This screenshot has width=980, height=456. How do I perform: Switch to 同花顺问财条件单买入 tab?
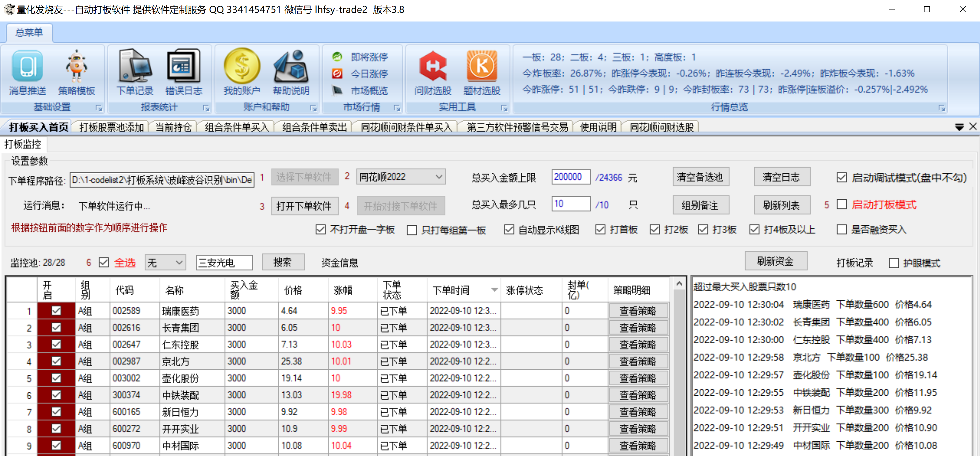pos(406,127)
